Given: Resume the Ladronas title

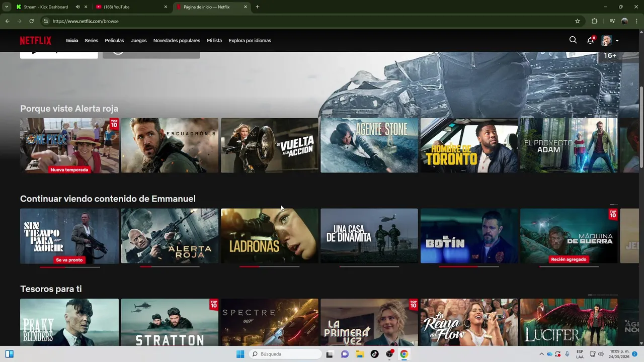Looking at the screenshot, I should [x=270, y=236].
